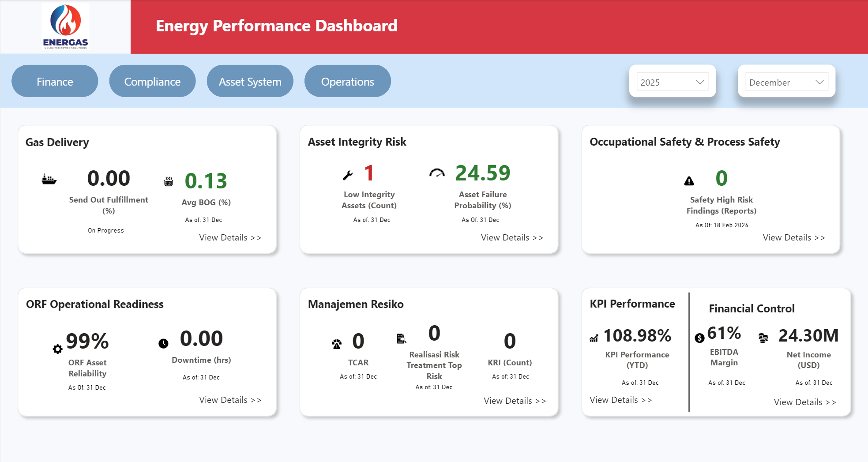Click the wrench icon for Low Integrity Assets
This screenshot has height=462, width=868.
pyautogui.click(x=348, y=175)
